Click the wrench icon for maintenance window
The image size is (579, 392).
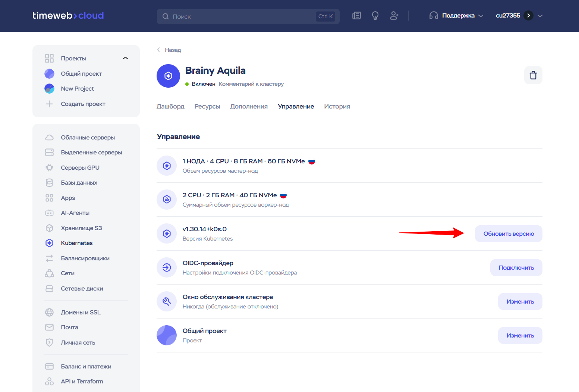coord(167,301)
